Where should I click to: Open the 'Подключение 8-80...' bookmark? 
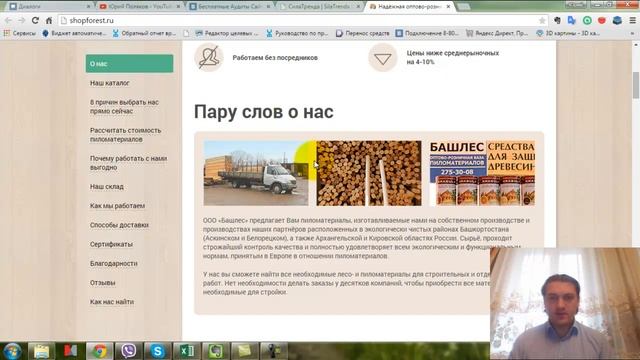coord(427,33)
